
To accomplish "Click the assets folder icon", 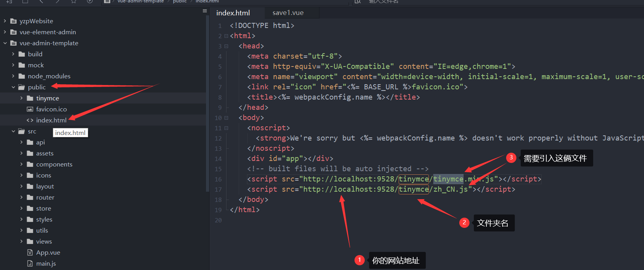I will coord(30,153).
